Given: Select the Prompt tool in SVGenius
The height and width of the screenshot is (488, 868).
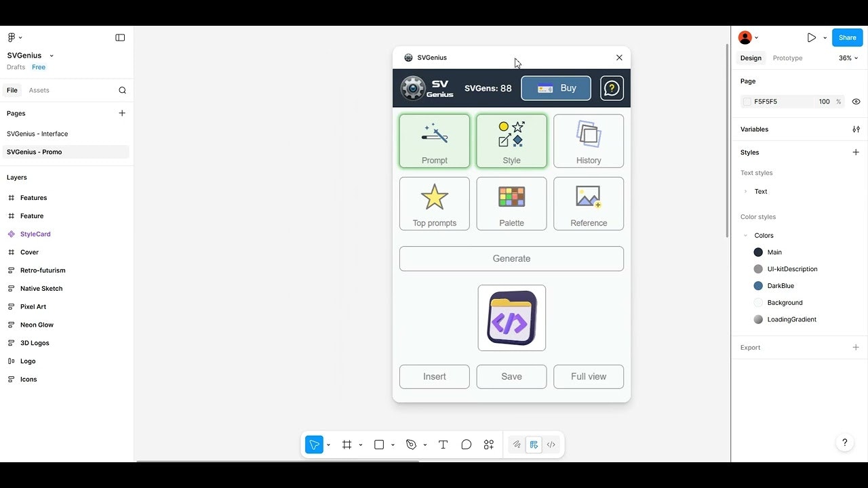Looking at the screenshot, I should (434, 141).
